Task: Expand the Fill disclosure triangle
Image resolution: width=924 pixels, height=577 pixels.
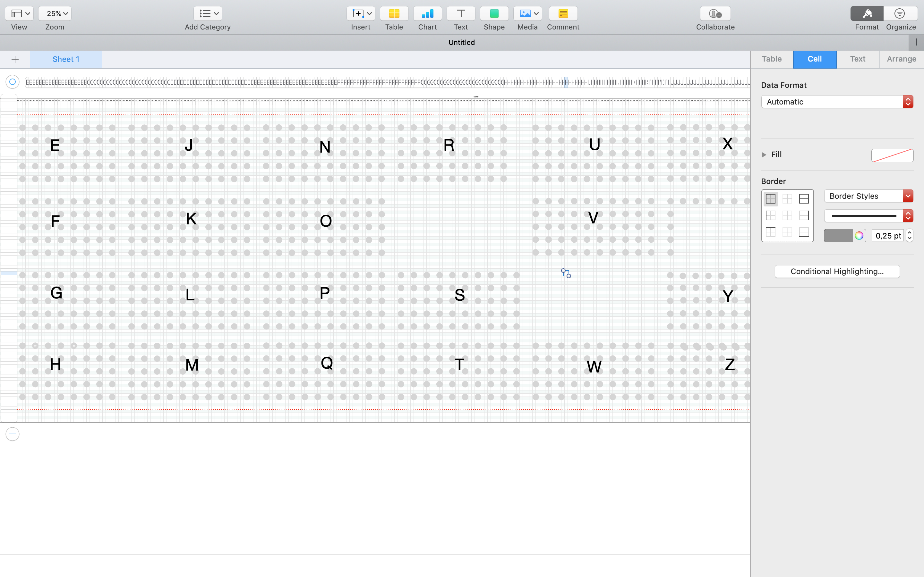Action: 764,155
